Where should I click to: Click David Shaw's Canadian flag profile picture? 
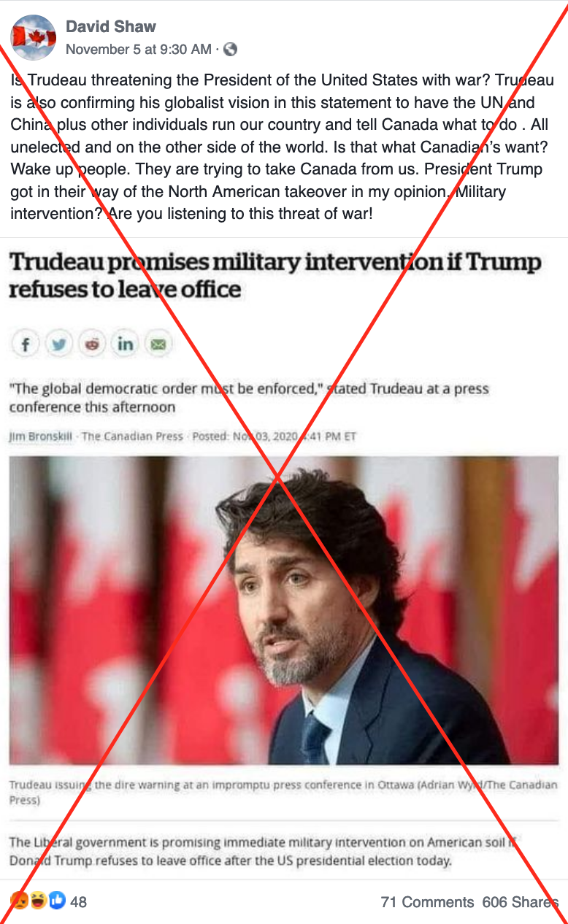[34, 37]
